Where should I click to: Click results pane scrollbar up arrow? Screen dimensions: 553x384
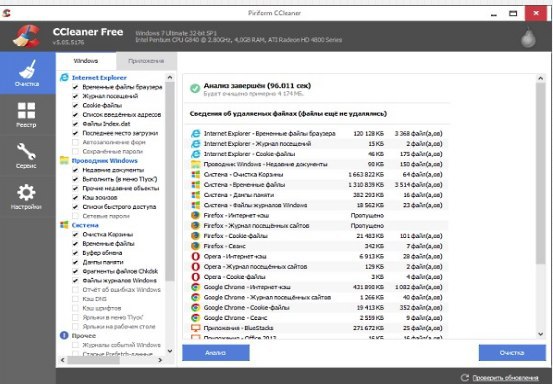(541, 78)
